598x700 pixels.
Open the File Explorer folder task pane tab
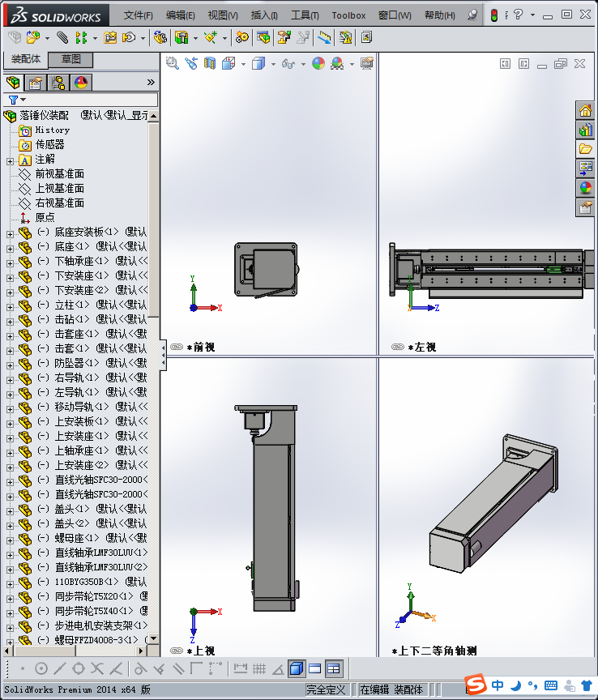[585, 148]
